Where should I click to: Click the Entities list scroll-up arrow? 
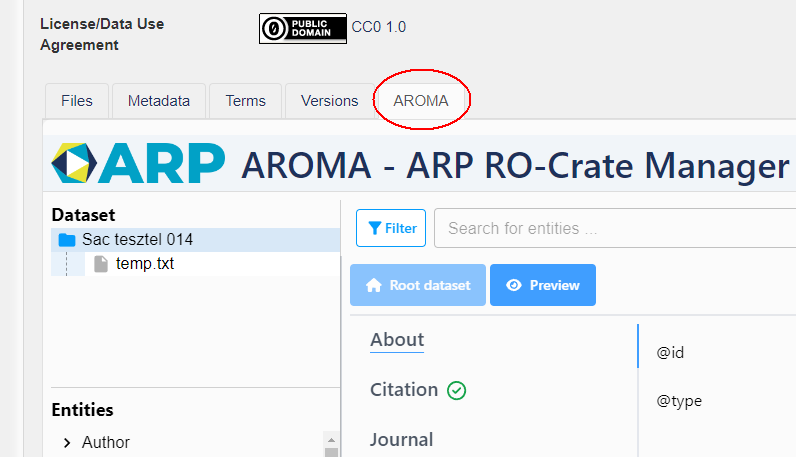click(x=331, y=440)
